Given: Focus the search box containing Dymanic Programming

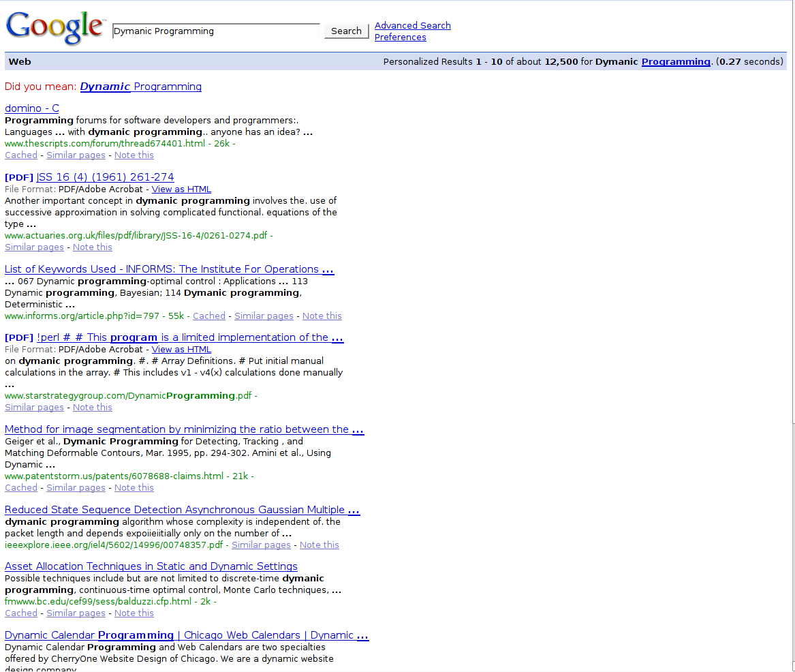Looking at the screenshot, I should (216, 31).
